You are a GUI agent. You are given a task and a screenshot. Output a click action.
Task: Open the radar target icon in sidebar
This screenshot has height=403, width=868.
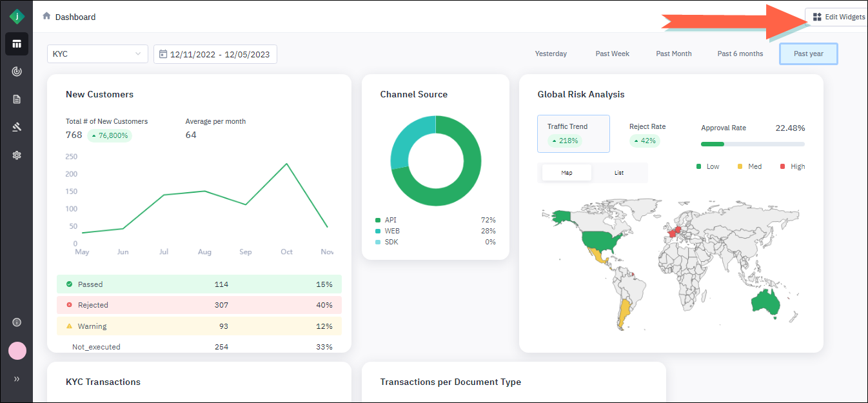[x=17, y=72]
